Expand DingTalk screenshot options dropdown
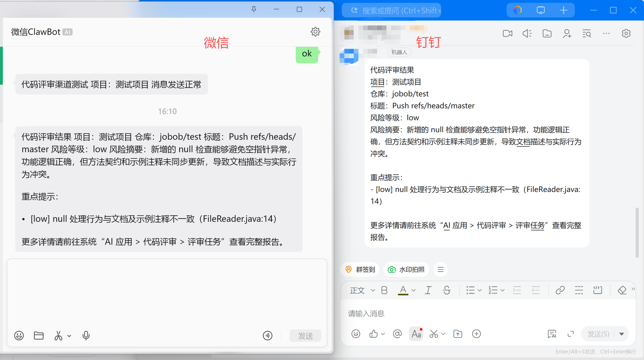The image size is (644, 360). pos(443,334)
